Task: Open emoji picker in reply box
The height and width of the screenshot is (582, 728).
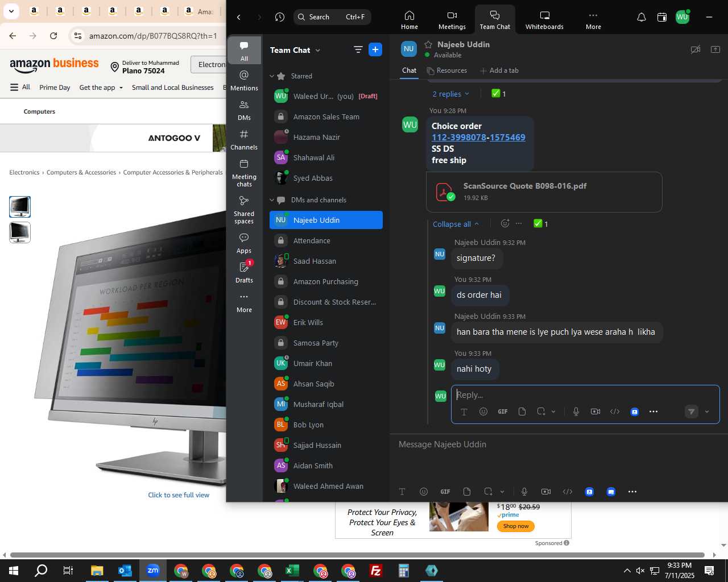Action: click(483, 411)
